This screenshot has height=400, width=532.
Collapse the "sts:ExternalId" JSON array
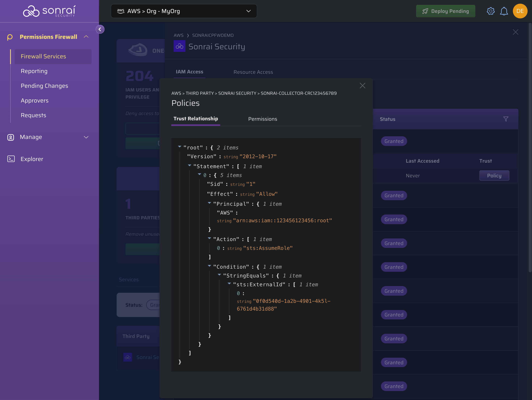(x=229, y=284)
